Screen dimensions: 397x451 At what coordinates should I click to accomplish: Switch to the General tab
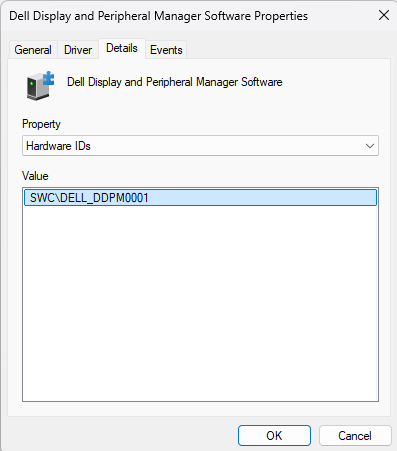point(33,50)
